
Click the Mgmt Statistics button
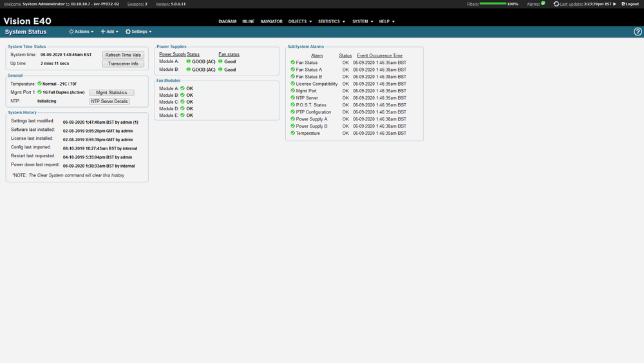pyautogui.click(x=111, y=92)
